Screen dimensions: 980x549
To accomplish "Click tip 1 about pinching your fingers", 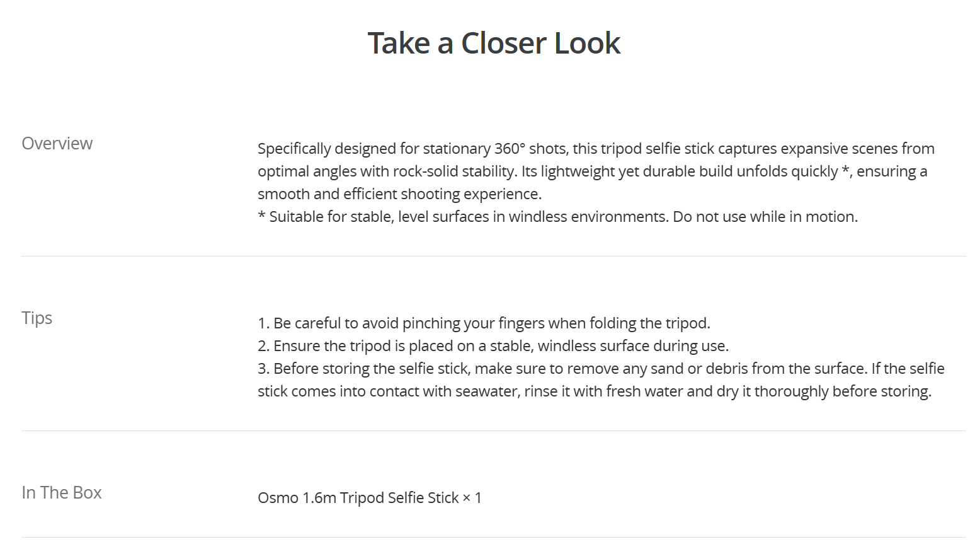I will tap(484, 323).
